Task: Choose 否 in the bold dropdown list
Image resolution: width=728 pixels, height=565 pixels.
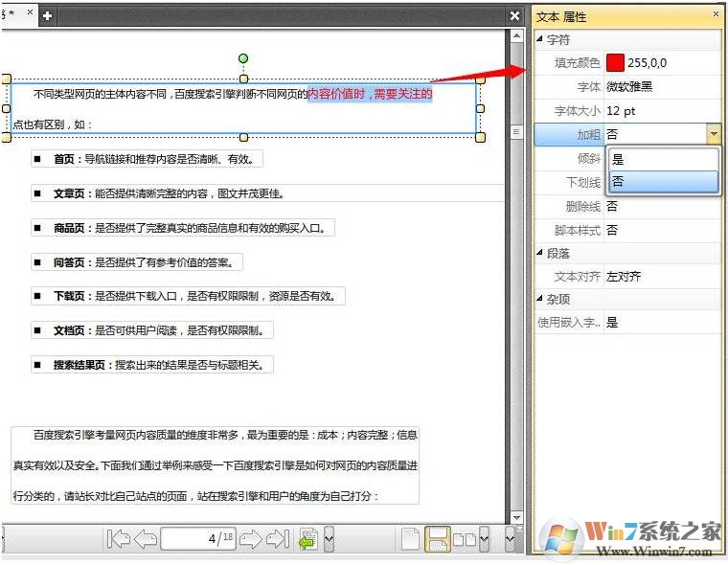Action: point(663,182)
